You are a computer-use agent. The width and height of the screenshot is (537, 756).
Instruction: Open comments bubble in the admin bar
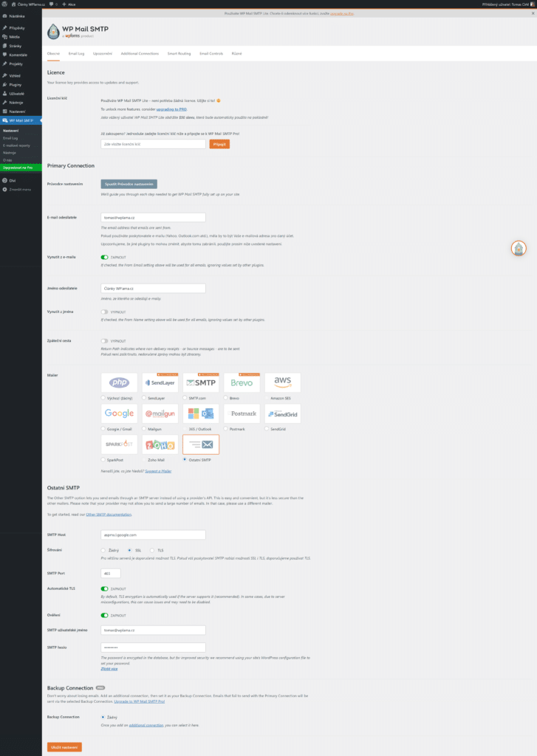pos(53,4)
